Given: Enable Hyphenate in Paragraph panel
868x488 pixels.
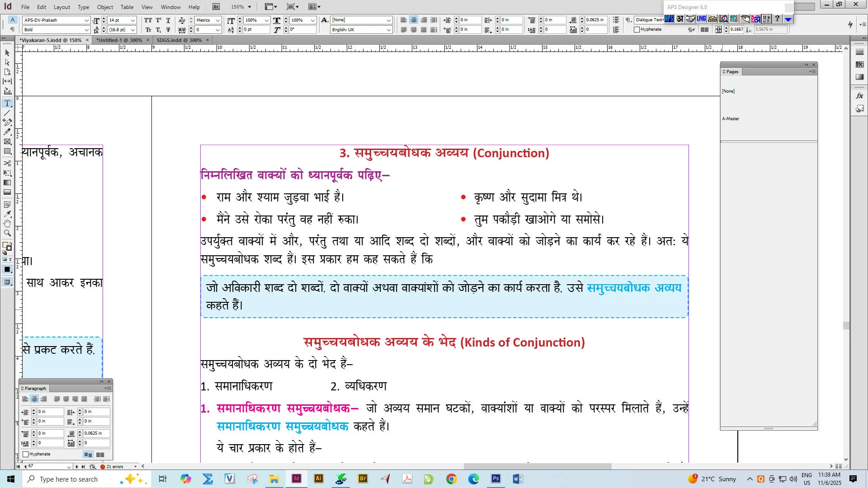Looking at the screenshot, I should point(26,454).
